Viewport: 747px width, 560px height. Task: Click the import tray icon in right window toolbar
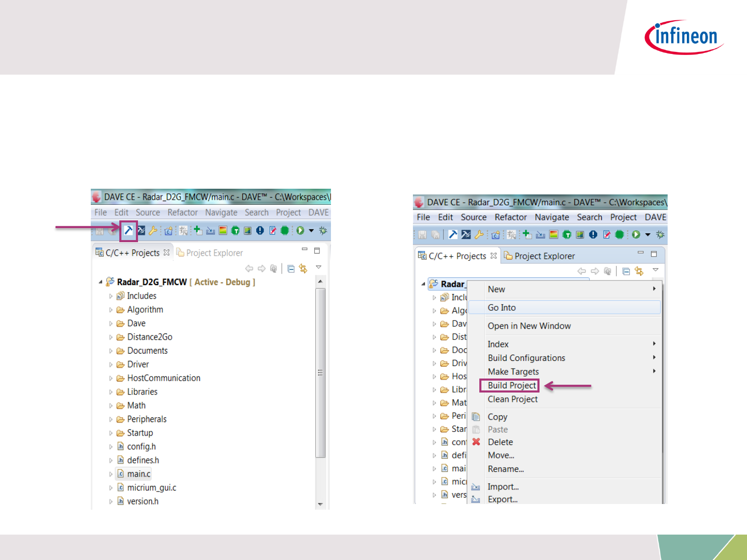[541, 235]
